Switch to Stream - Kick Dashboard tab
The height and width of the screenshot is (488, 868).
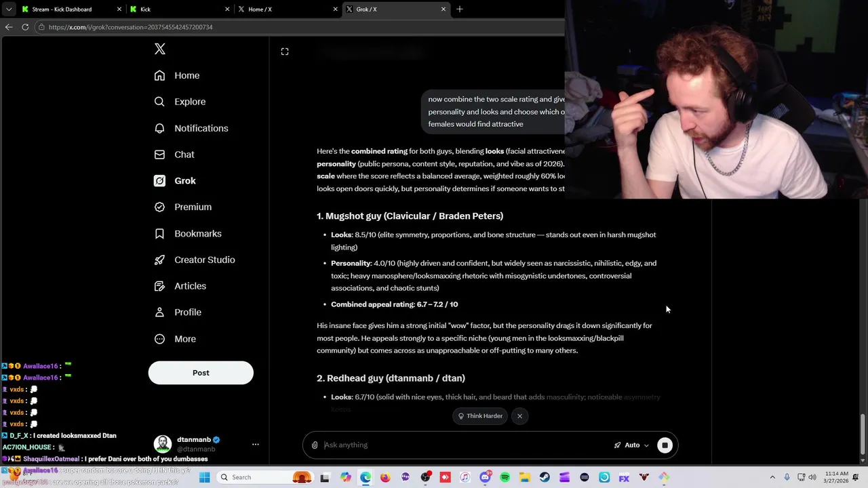coord(71,9)
